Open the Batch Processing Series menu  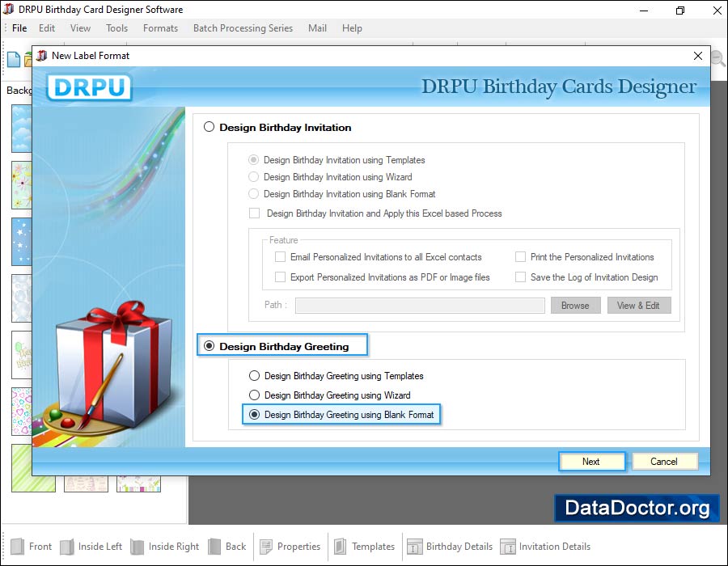tap(243, 28)
